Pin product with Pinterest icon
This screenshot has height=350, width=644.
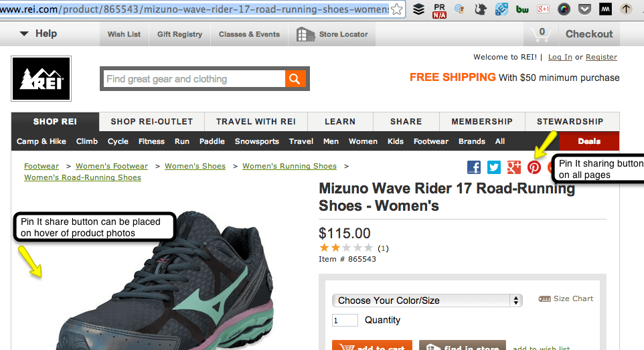(534, 167)
